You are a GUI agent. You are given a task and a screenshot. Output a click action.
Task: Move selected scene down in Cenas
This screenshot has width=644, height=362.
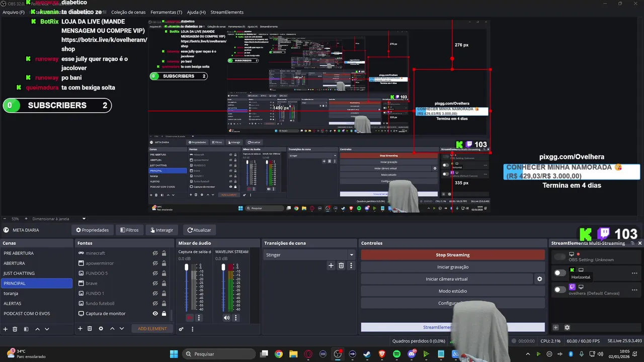pyautogui.click(x=47, y=329)
